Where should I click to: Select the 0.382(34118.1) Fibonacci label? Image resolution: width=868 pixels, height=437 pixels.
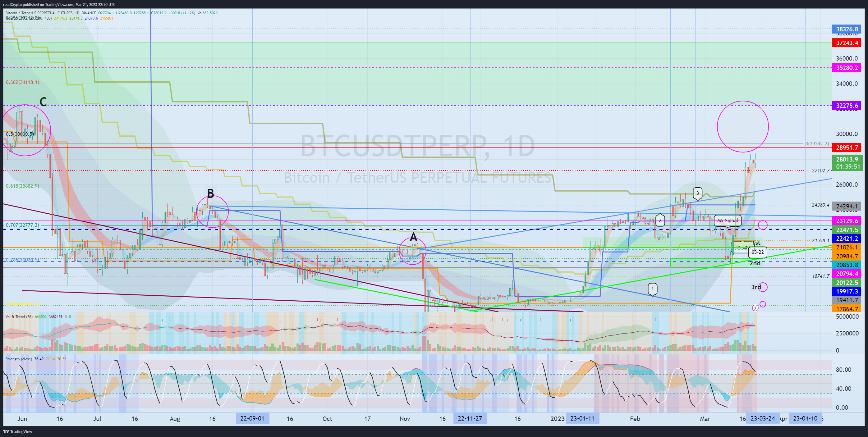(22, 82)
